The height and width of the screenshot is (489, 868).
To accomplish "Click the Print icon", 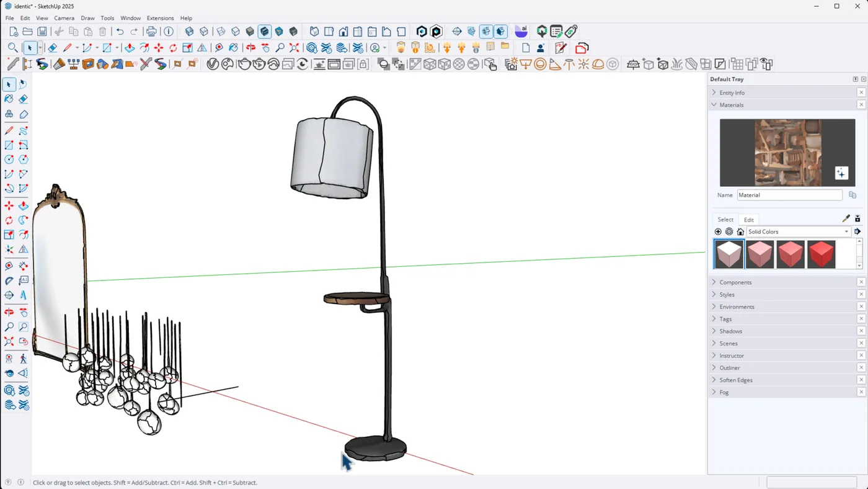I will (x=151, y=32).
